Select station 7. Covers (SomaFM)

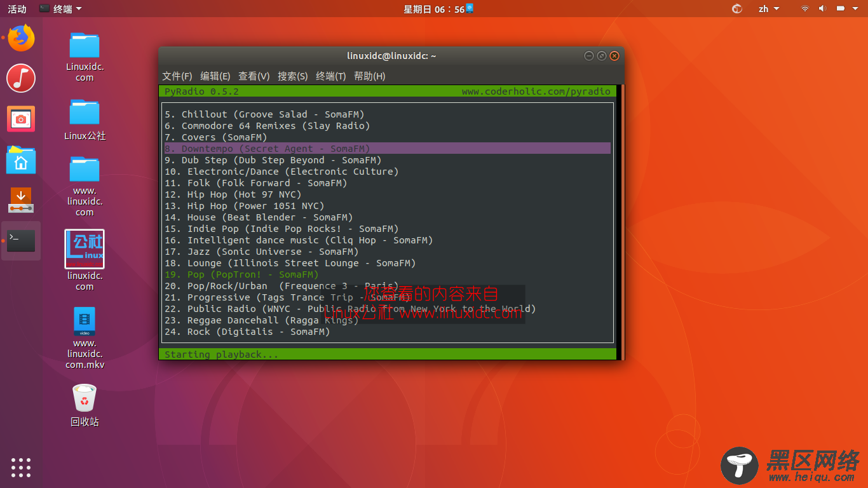coord(388,137)
